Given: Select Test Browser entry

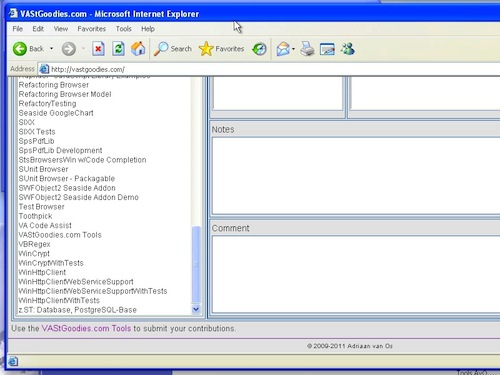Looking at the screenshot, I should pos(41,207).
